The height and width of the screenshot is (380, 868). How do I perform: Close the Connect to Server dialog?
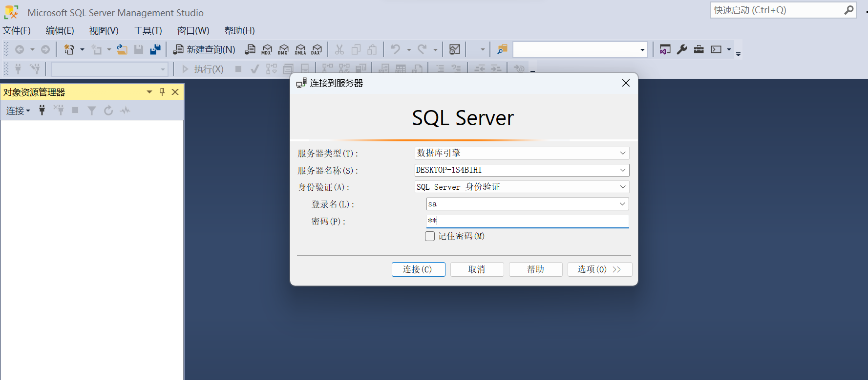pyautogui.click(x=626, y=83)
